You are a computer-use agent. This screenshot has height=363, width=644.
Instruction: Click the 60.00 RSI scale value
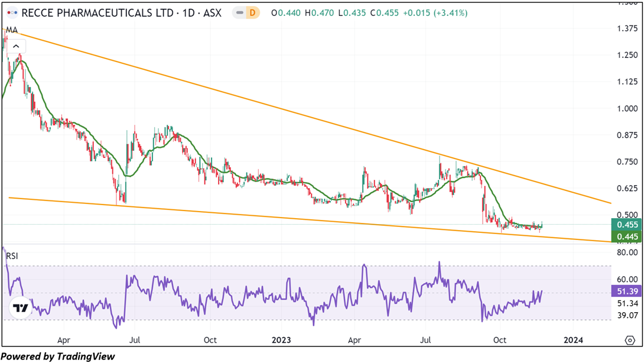pos(627,280)
